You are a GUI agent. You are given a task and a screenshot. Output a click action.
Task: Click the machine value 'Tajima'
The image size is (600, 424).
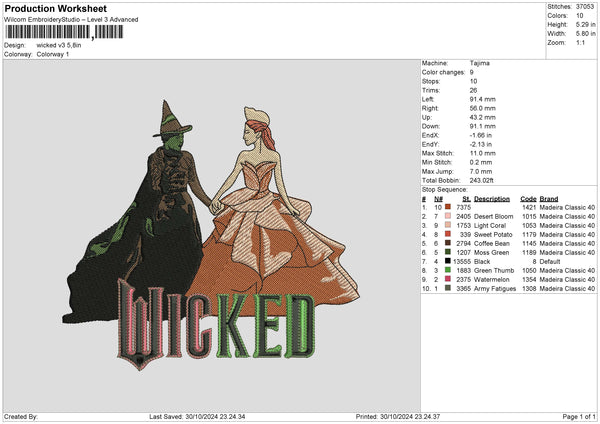[480, 63]
